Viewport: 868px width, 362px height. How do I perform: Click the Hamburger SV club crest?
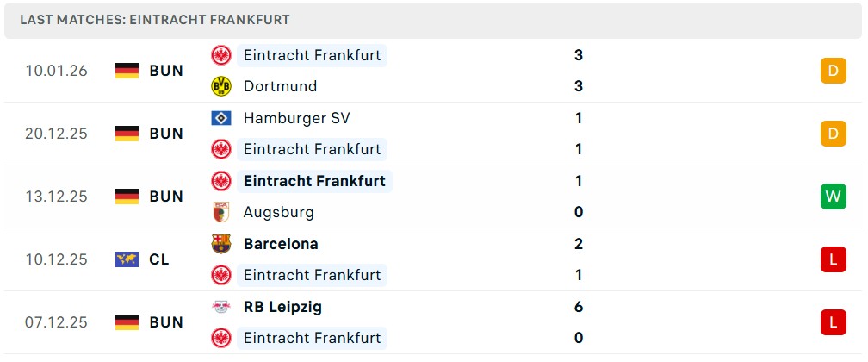[221, 118]
